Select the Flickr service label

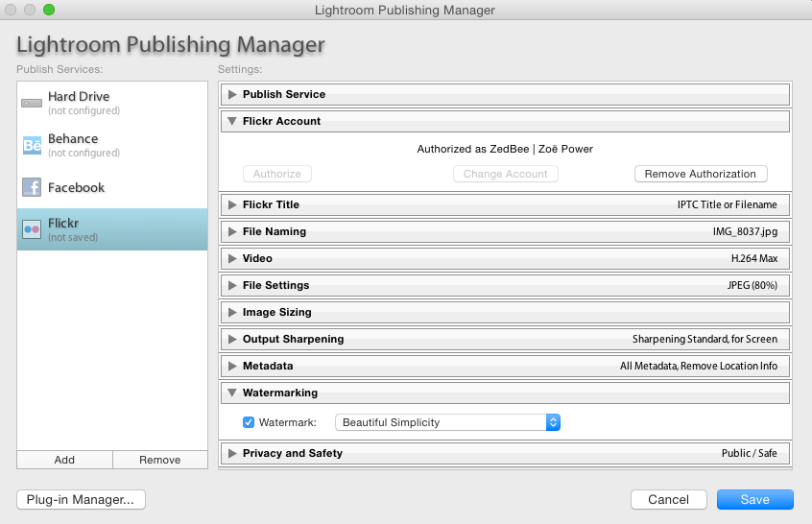coord(63,224)
